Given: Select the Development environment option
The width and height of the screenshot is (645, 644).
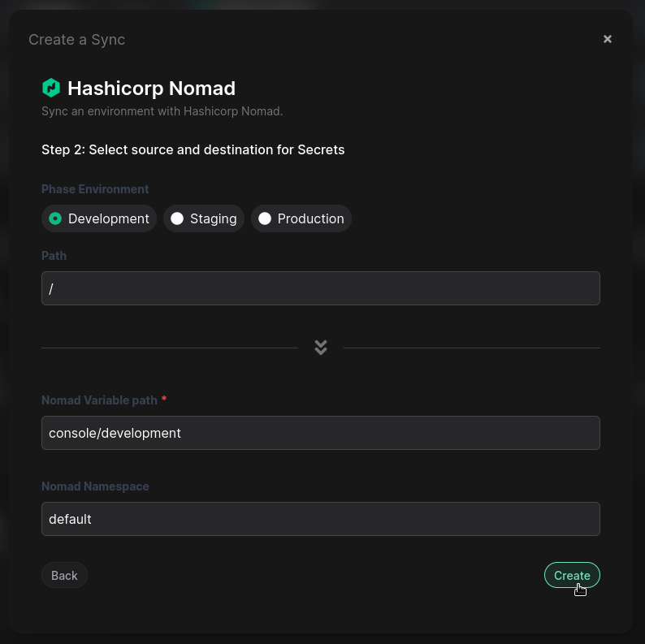Looking at the screenshot, I should (99, 218).
